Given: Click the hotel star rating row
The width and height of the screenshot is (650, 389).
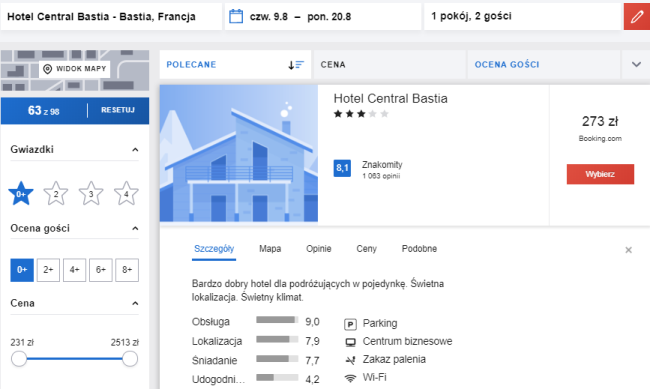Looking at the screenshot, I should click(x=361, y=114).
